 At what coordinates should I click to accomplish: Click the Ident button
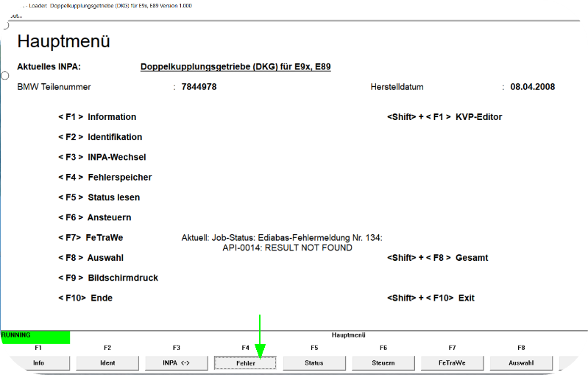pyautogui.click(x=107, y=363)
